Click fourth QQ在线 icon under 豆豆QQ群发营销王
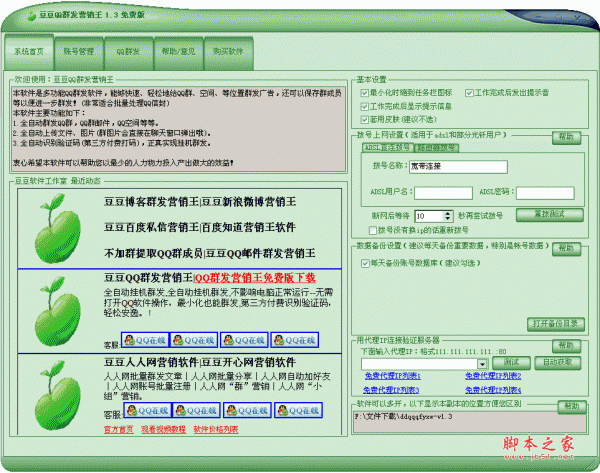Image resolution: width=600 pixels, height=473 pixels. coord(295,340)
